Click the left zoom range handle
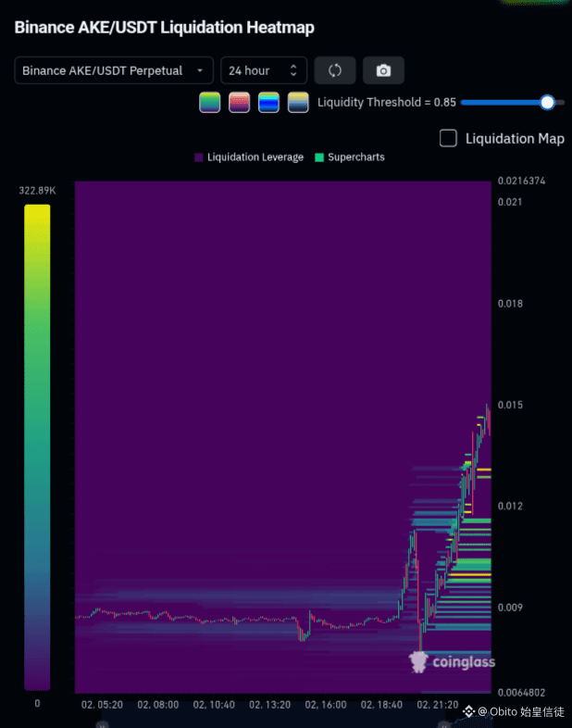The image size is (572, 728). [102, 724]
